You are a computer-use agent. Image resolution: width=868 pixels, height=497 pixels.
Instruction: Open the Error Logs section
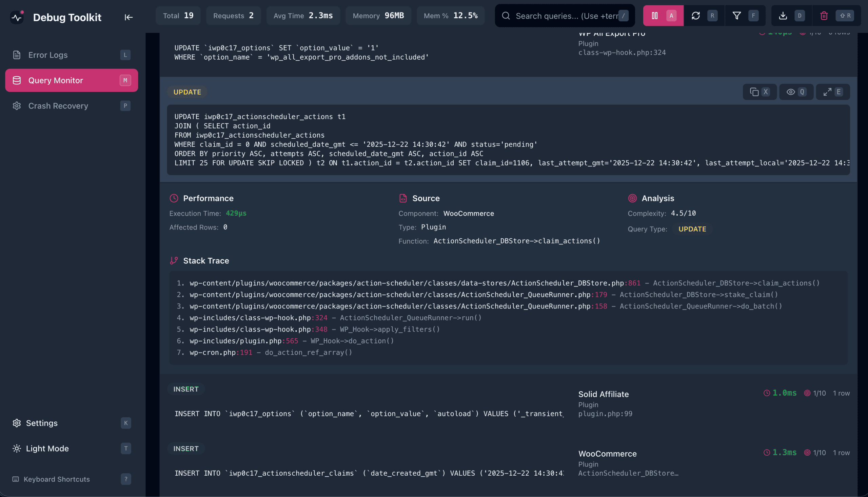click(48, 55)
